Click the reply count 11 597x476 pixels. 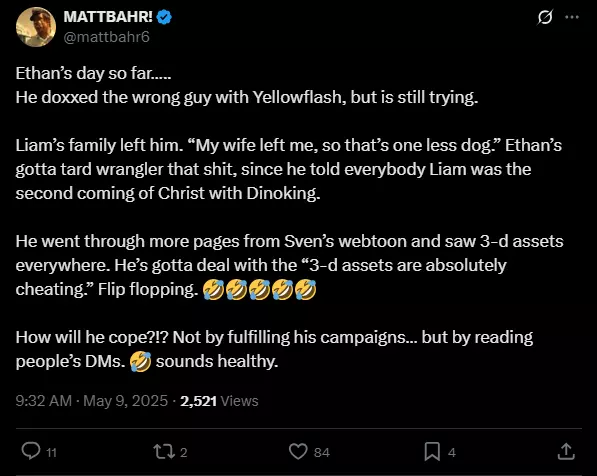[51, 452]
